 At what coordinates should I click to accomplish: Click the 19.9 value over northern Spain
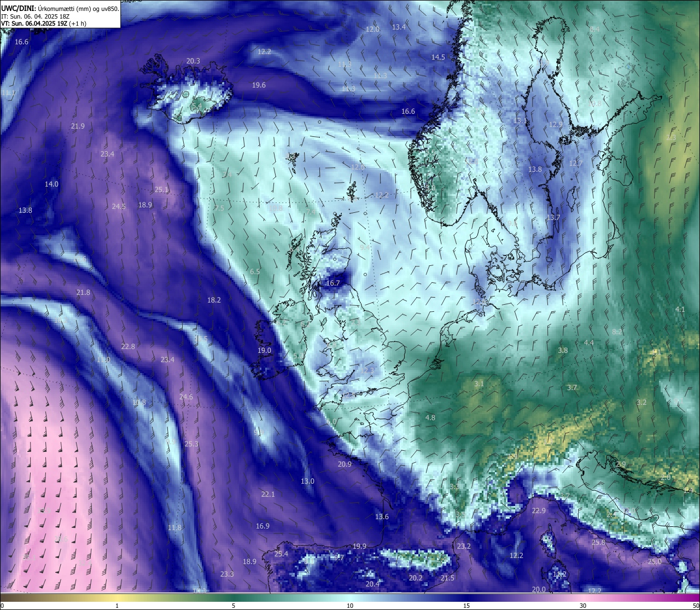pos(359,547)
